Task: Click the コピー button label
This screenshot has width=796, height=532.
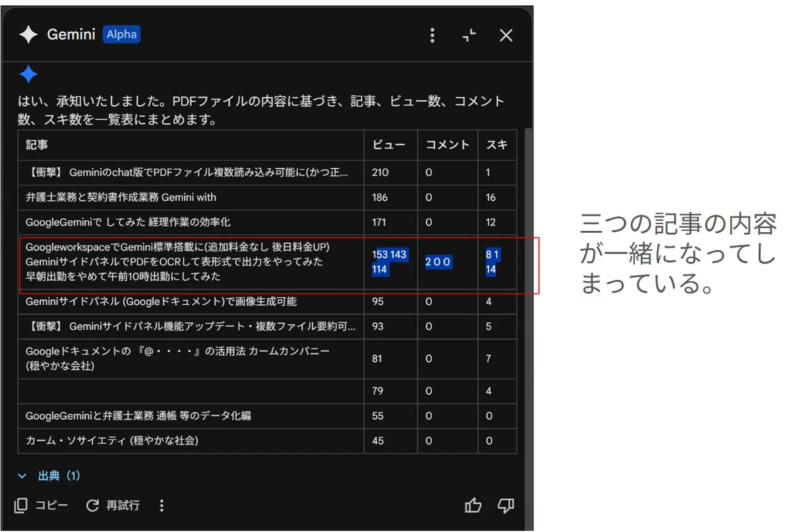Action: [52, 505]
